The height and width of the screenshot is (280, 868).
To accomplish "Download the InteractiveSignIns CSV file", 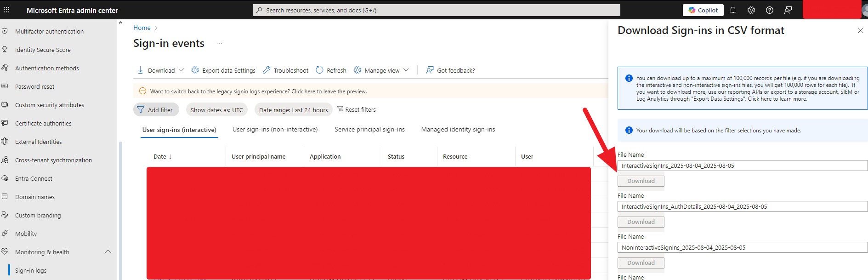I will [x=641, y=181].
